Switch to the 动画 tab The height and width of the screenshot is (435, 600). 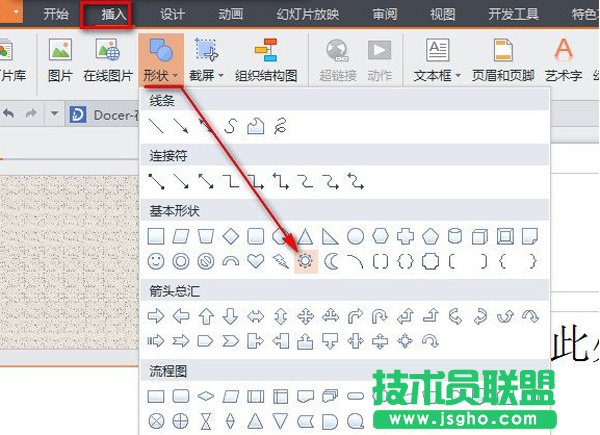point(230,15)
